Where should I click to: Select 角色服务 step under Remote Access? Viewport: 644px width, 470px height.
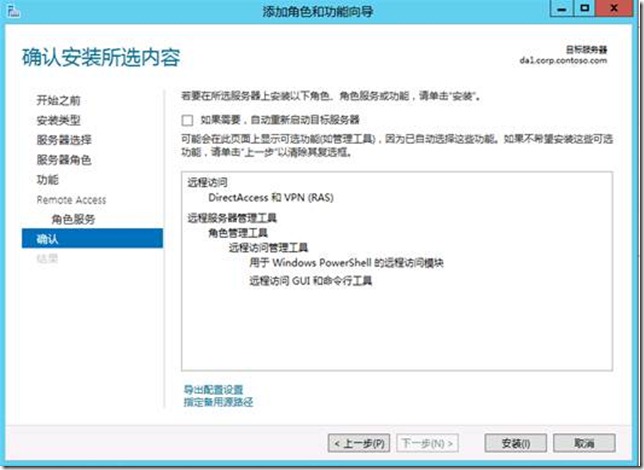point(73,219)
